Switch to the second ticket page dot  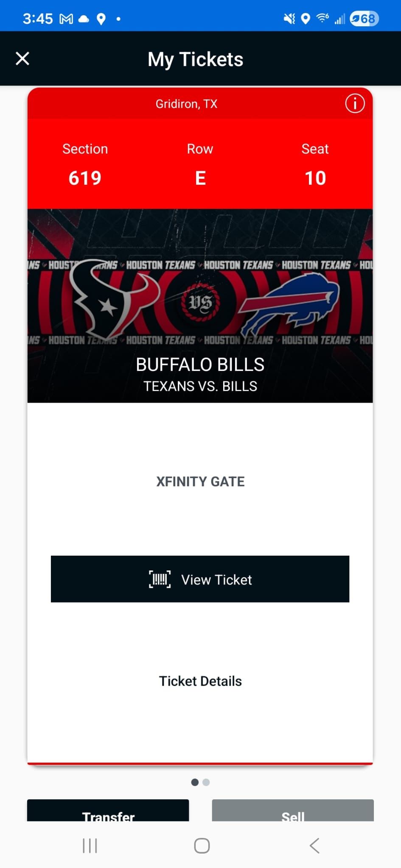click(x=206, y=782)
